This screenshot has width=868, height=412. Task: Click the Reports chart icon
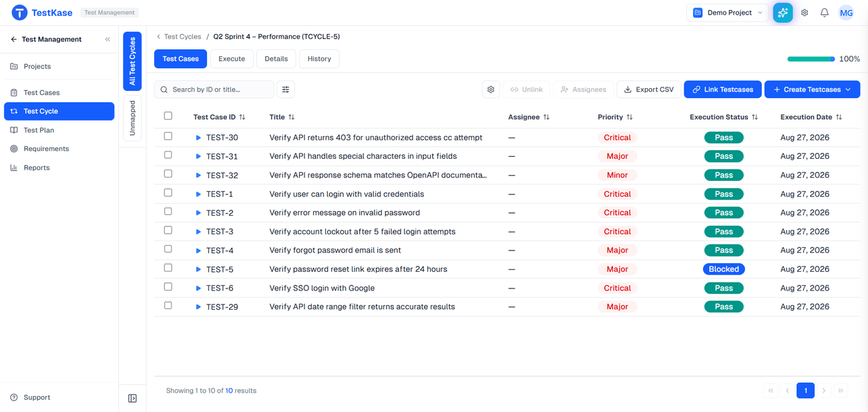coord(14,168)
